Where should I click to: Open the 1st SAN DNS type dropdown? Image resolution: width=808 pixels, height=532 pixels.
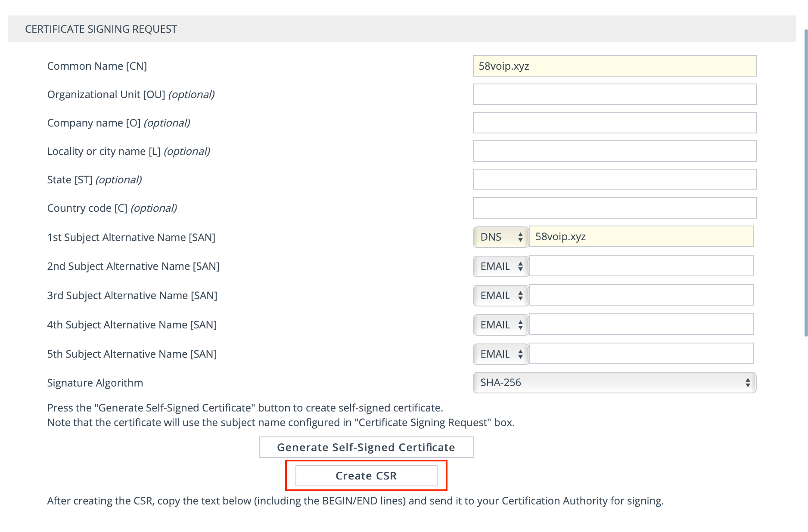[x=500, y=237]
